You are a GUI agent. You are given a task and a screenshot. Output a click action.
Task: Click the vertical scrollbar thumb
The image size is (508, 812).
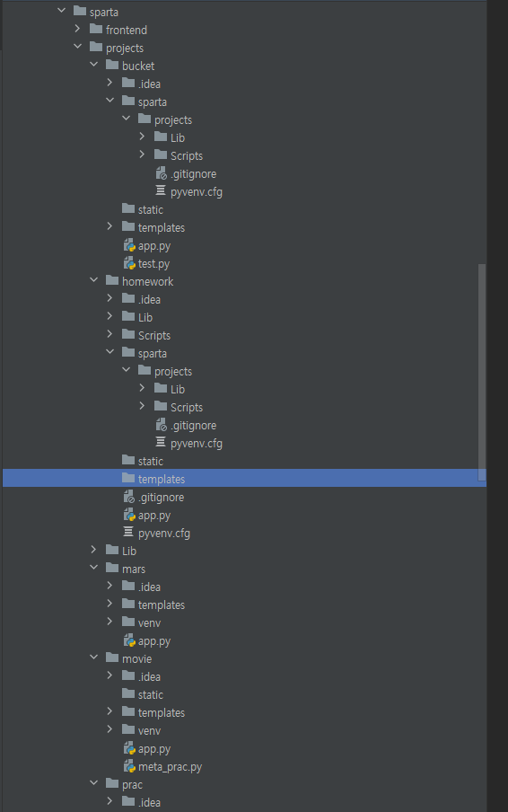point(482,373)
